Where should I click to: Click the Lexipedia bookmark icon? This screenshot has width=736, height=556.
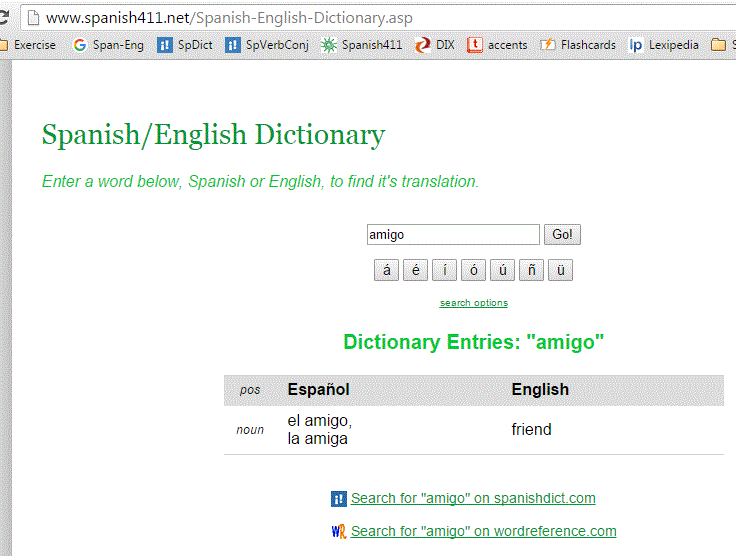coord(636,45)
